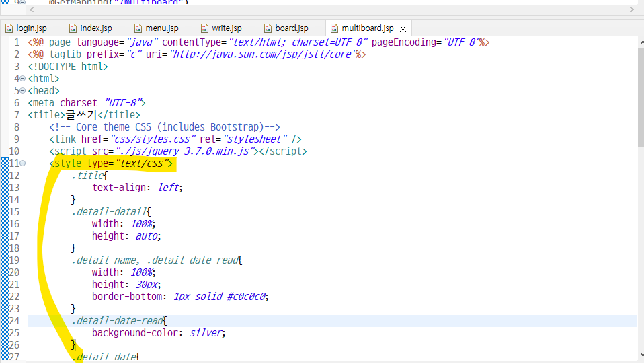Image resolution: width=644 pixels, height=364 pixels.
Task: Click the write.jsp file icon
Action: pyautogui.click(x=204, y=28)
